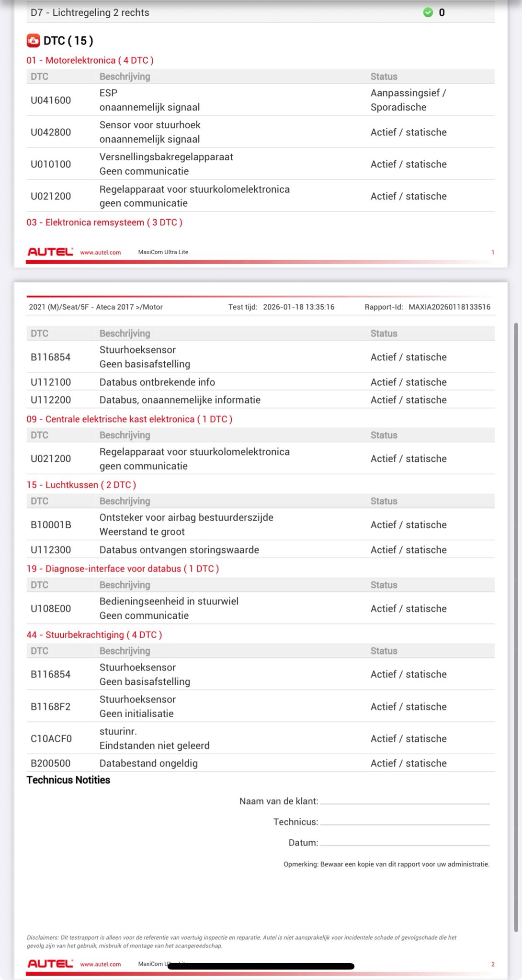Select the 15 - Luchtkussen section heading
This screenshot has width=522, height=980.
tap(81, 485)
